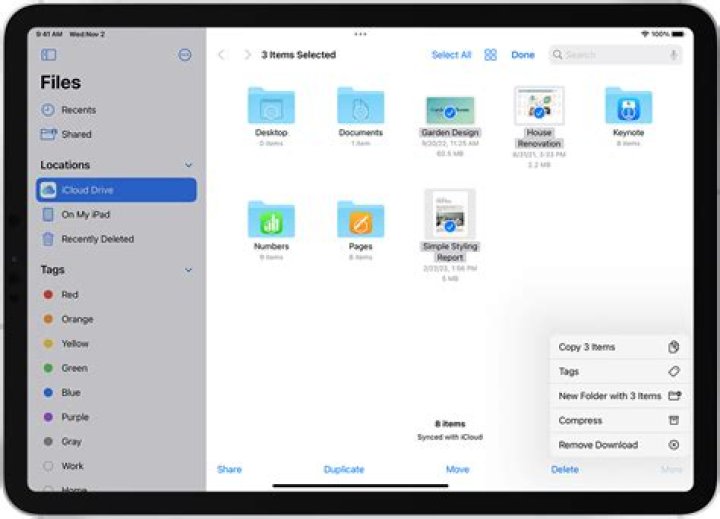
Task: Choose Remove Download from the menu
Action: tap(619, 445)
